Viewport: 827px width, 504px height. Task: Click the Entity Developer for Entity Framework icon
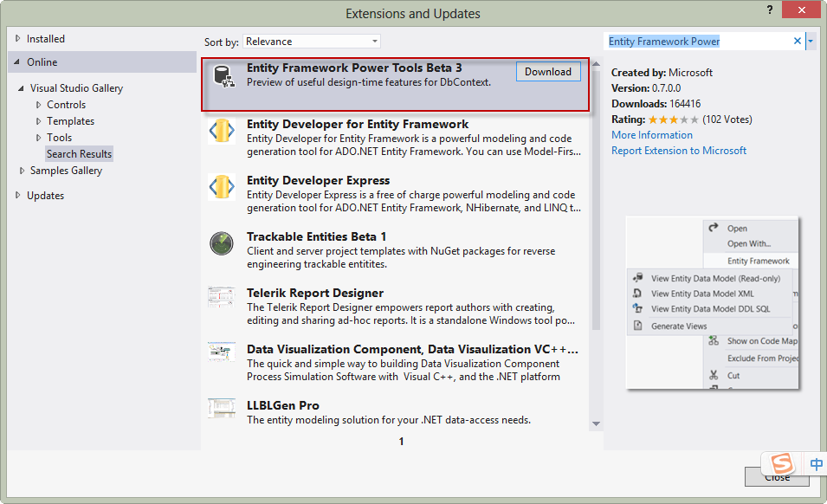[x=222, y=131]
